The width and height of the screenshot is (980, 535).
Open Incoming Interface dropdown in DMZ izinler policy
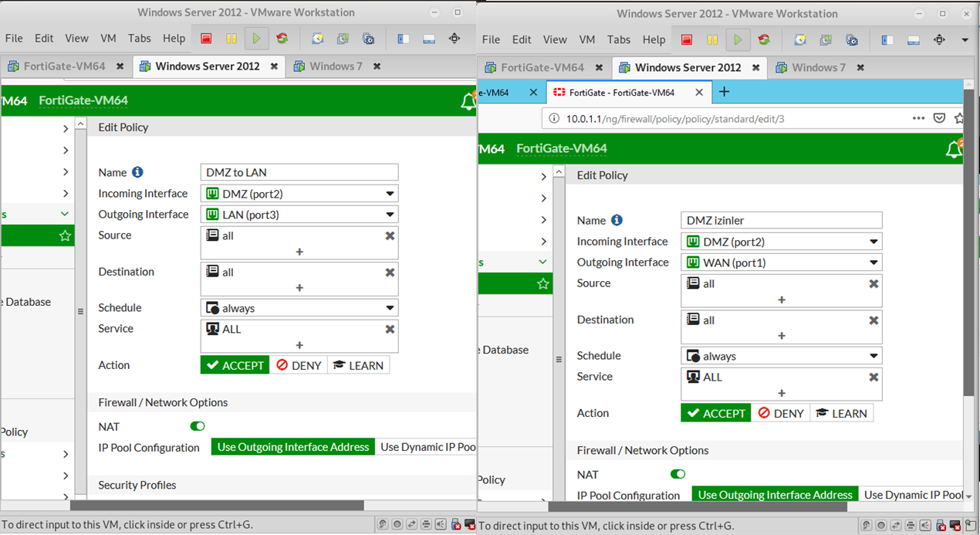pyautogui.click(x=782, y=242)
